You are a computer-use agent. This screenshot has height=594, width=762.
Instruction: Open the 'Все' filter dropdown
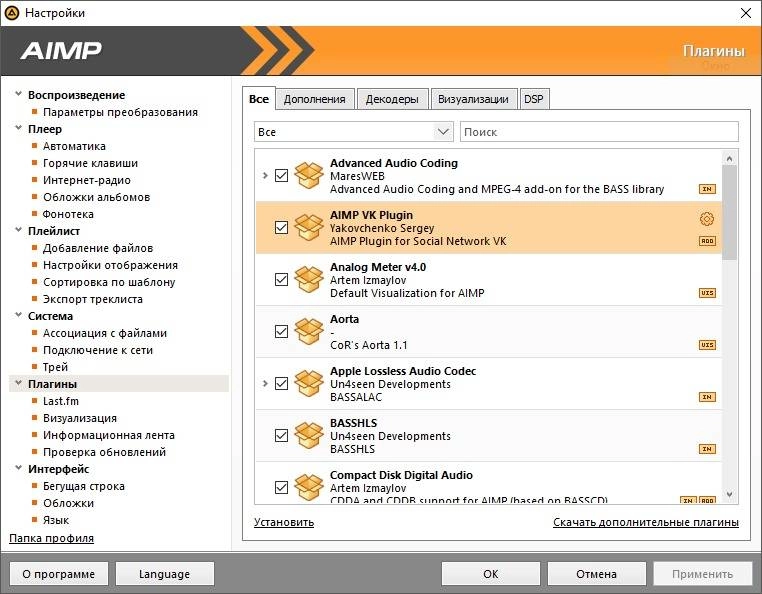click(x=354, y=132)
